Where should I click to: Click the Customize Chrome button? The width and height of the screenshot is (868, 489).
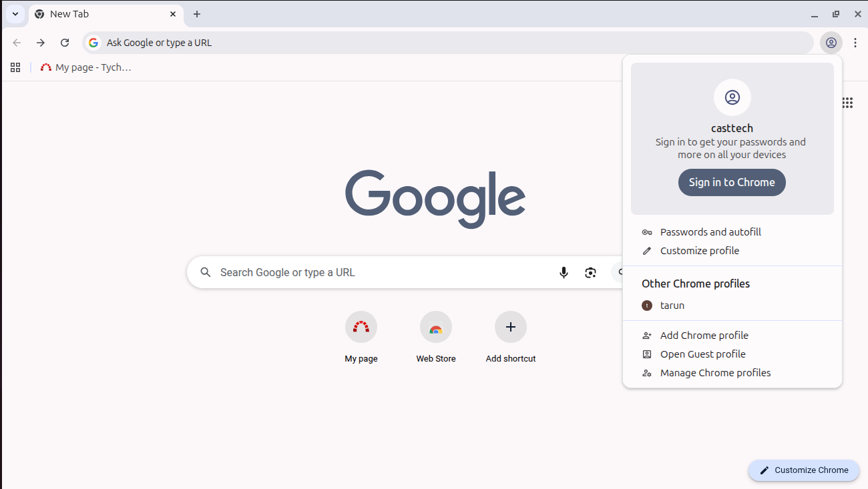click(803, 470)
